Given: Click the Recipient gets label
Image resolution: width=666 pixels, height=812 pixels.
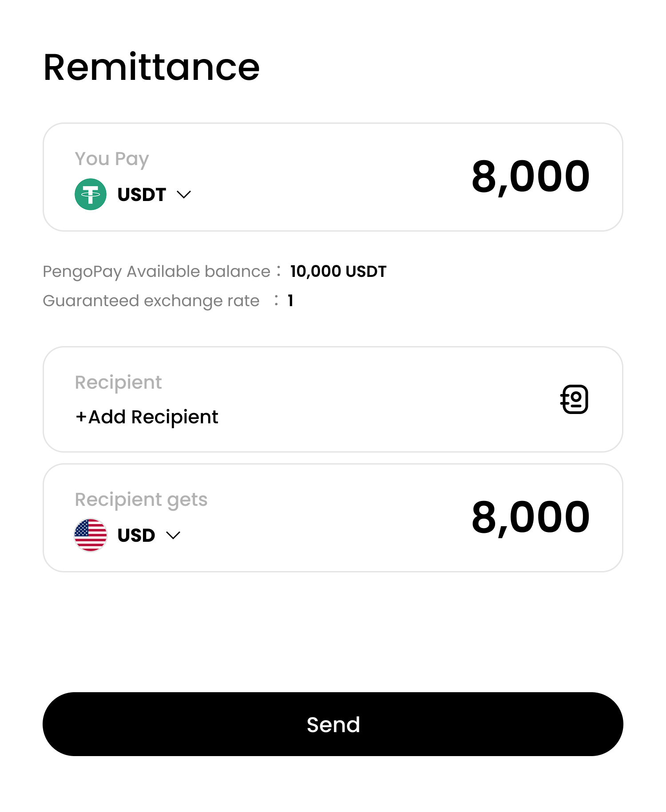Looking at the screenshot, I should click(141, 500).
